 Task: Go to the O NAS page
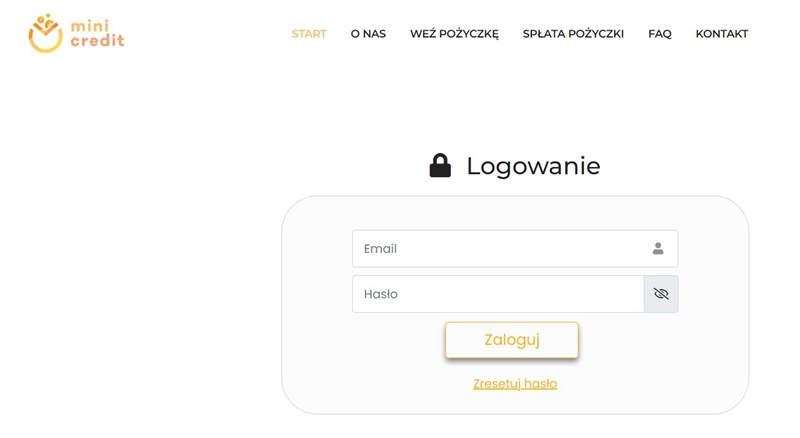368,34
